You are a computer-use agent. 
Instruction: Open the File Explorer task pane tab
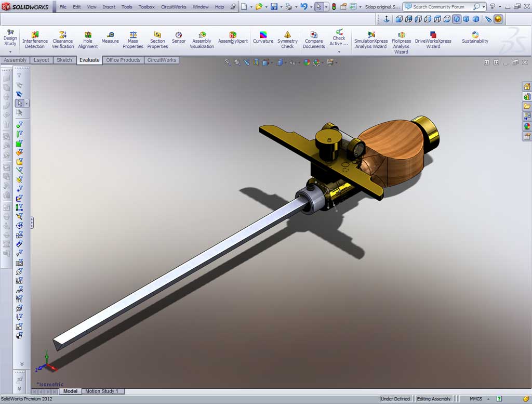tap(527, 107)
